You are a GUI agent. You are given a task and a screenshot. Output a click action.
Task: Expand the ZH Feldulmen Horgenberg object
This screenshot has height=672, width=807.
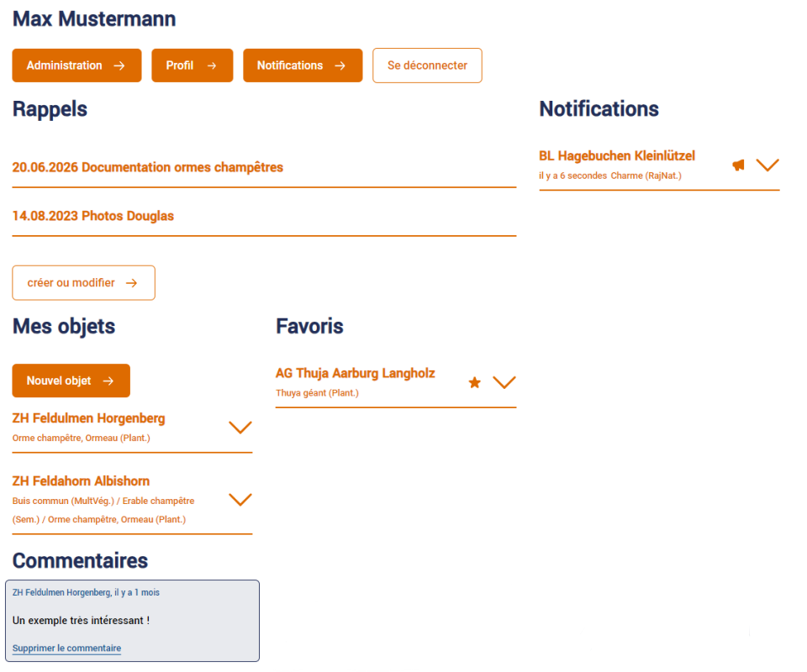tap(240, 428)
